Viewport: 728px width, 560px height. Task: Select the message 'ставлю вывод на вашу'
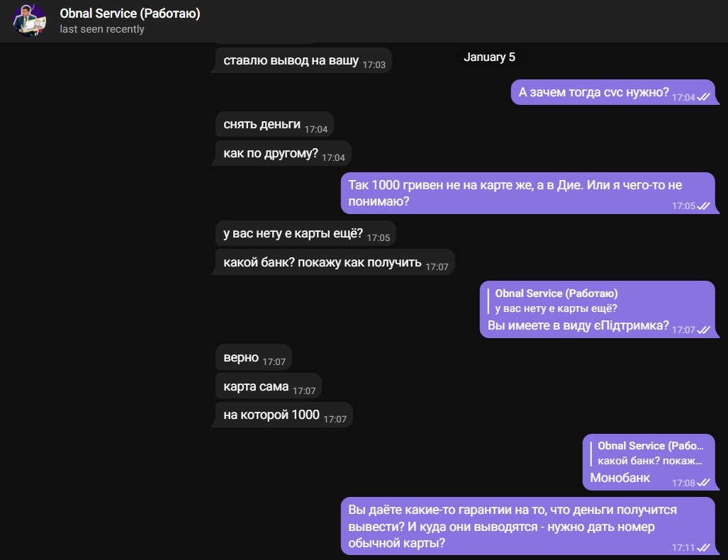pyautogui.click(x=290, y=61)
